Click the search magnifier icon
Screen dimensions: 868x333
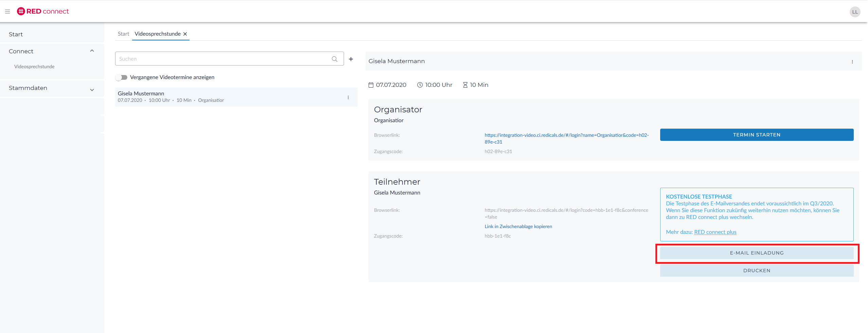pyautogui.click(x=334, y=59)
